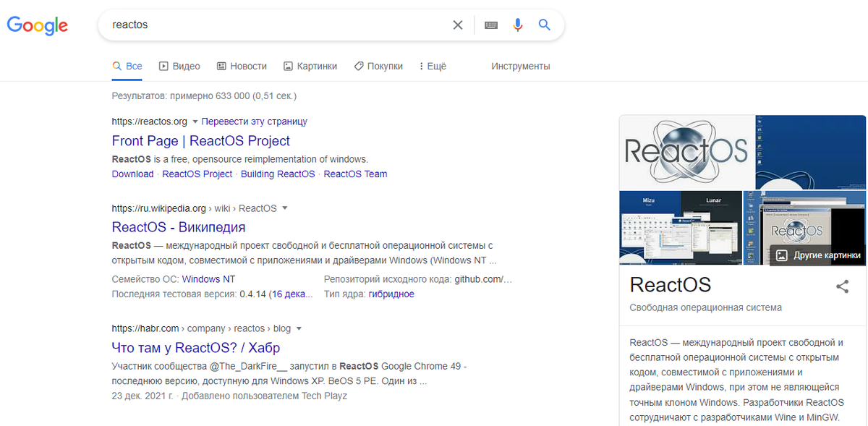Image resolution: width=868 pixels, height=426 pixels.
Task: Switch to the Картинки tab
Action: pos(310,66)
